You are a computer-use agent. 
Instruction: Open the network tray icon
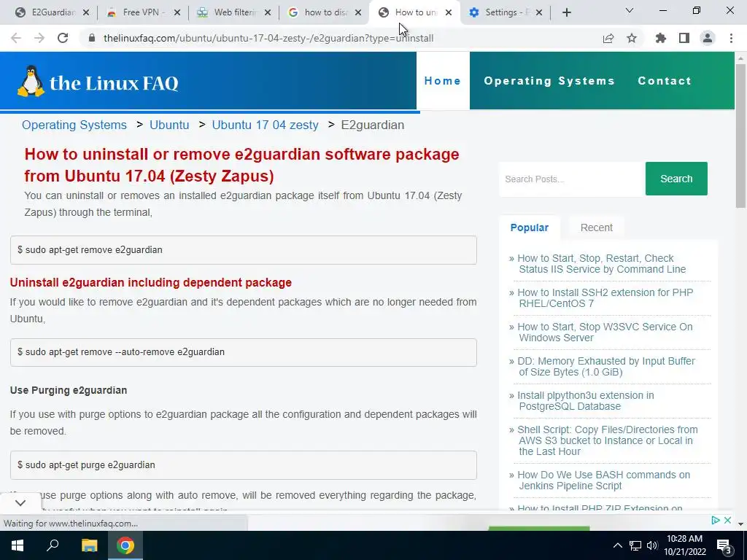[x=635, y=545]
